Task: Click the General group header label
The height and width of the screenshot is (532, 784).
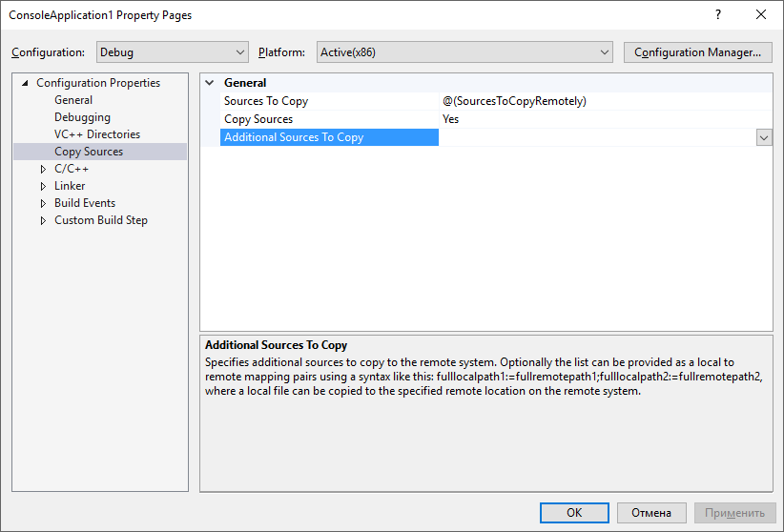Action: coord(245,83)
